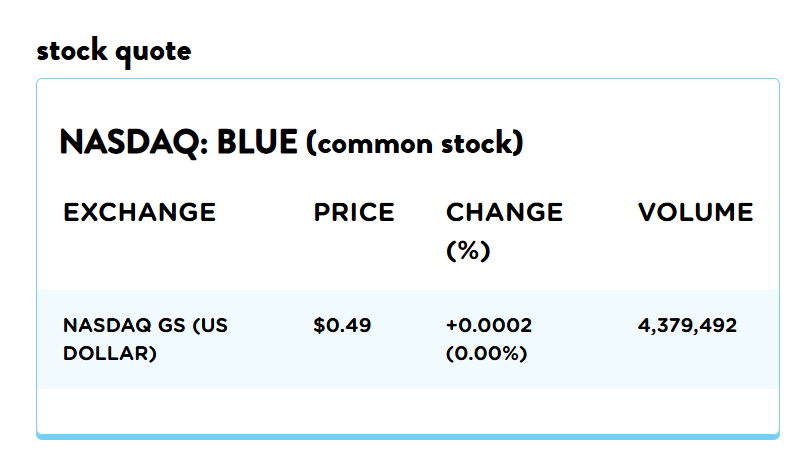The height and width of the screenshot is (464, 810).
Task: Click the (0.00%) percent change value
Action: pyautogui.click(x=487, y=354)
